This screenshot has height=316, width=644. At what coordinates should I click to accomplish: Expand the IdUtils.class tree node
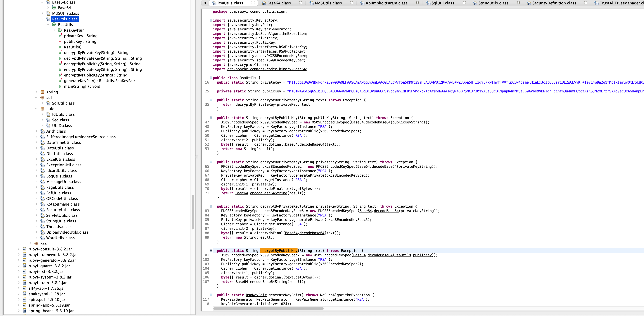(x=42, y=114)
